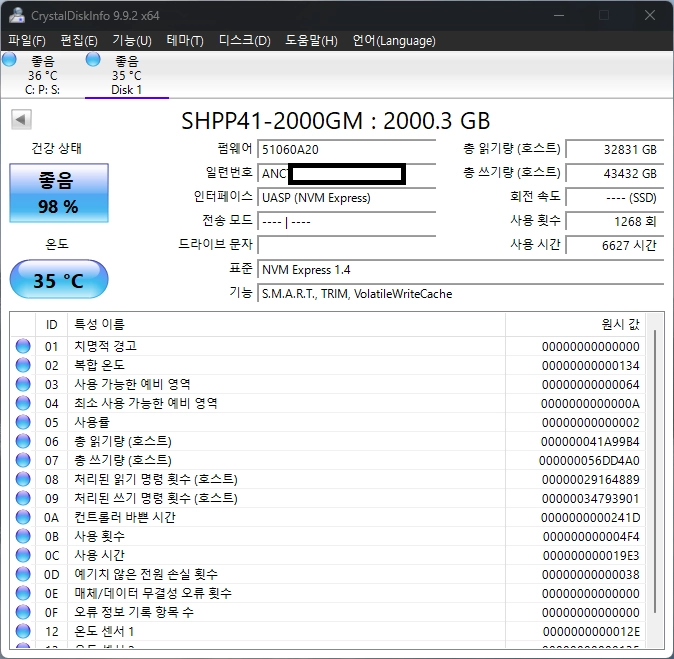Click status orb of row 0F
This screenshot has width=674, height=659.
[23, 612]
